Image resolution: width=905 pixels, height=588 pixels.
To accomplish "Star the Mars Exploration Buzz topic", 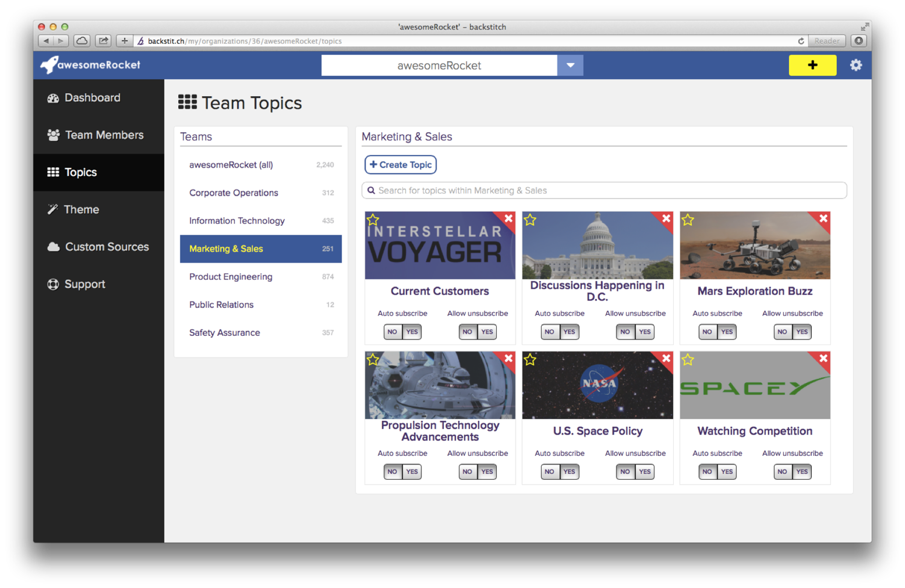I will pos(688,220).
